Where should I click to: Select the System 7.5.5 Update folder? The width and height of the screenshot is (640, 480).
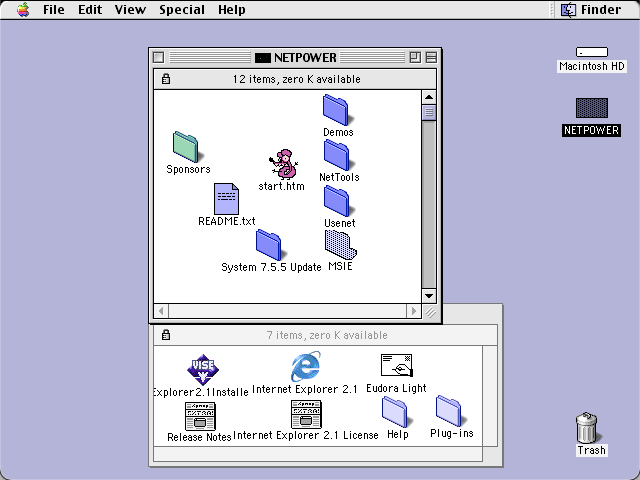point(270,245)
